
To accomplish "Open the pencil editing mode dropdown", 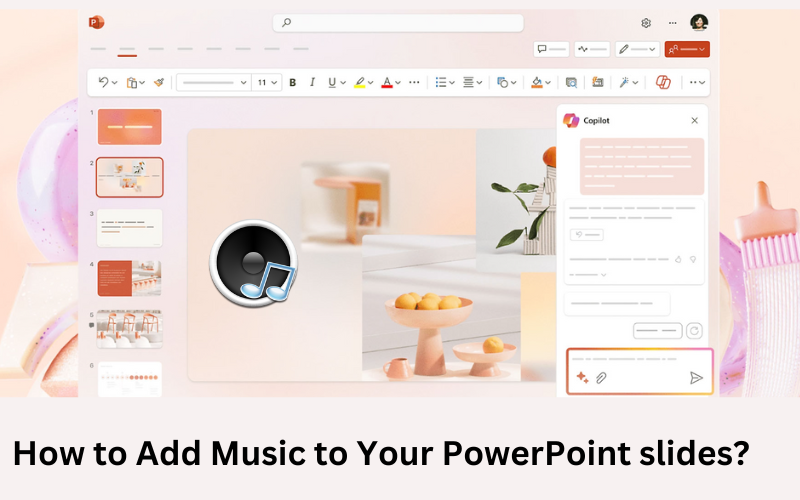I will click(637, 49).
